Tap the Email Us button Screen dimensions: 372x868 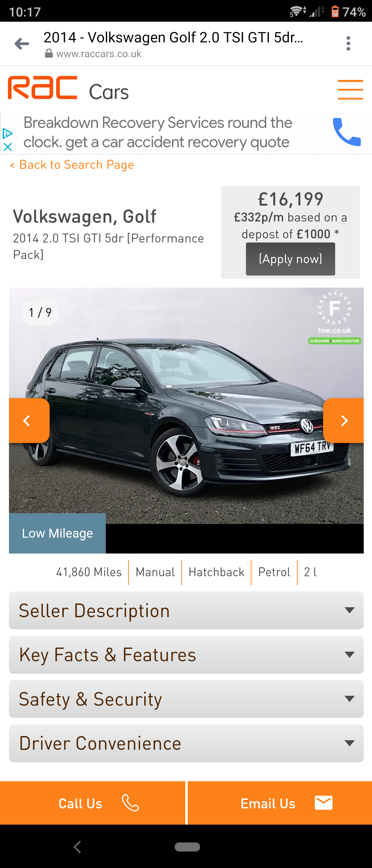(x=280, y=803)
